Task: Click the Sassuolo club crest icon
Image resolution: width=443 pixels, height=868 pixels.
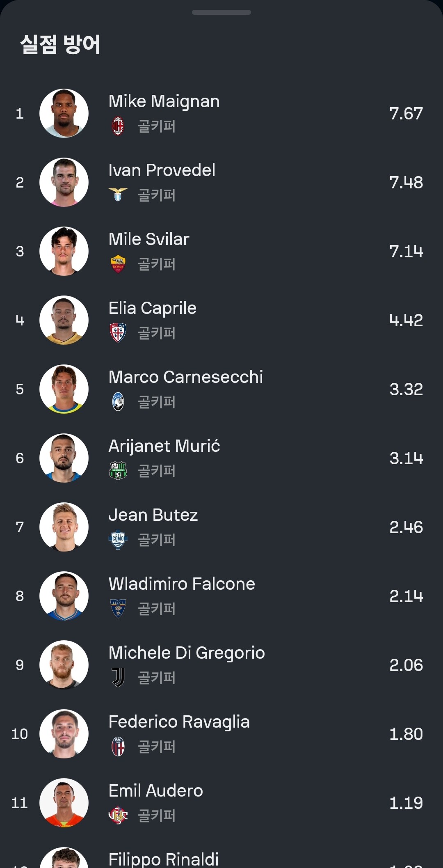Action: [x=118, y=471]
